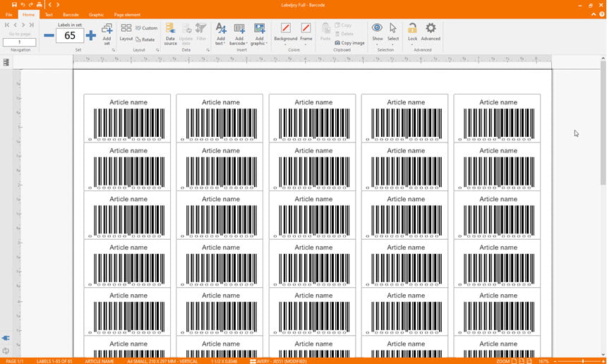607x364 pixels.
Task: Open the Data source settings
Action: point(170,34)
